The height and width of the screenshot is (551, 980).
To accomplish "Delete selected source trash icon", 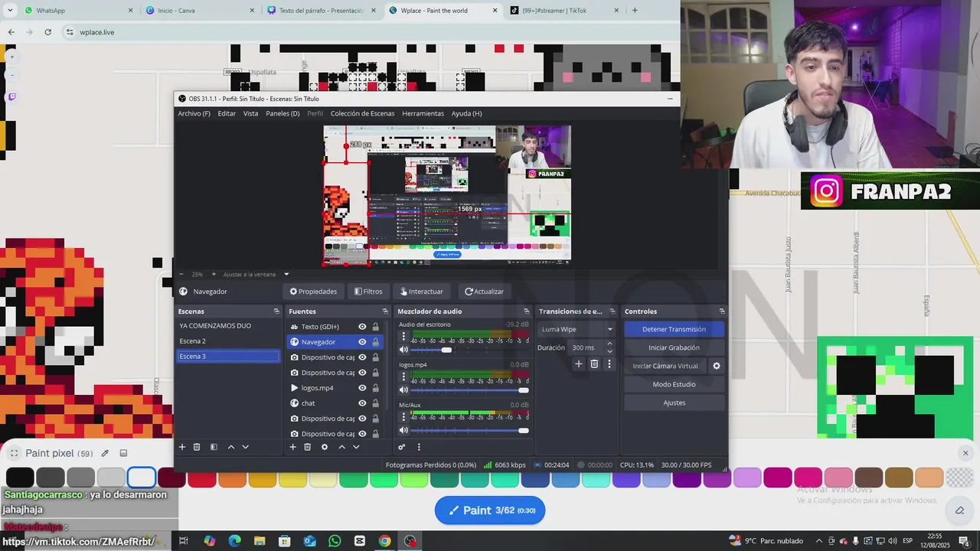I will pos(308,447).
